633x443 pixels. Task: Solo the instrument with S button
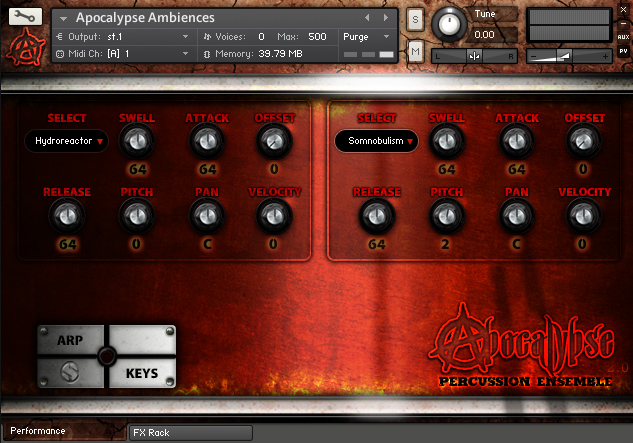click(415, 19)
